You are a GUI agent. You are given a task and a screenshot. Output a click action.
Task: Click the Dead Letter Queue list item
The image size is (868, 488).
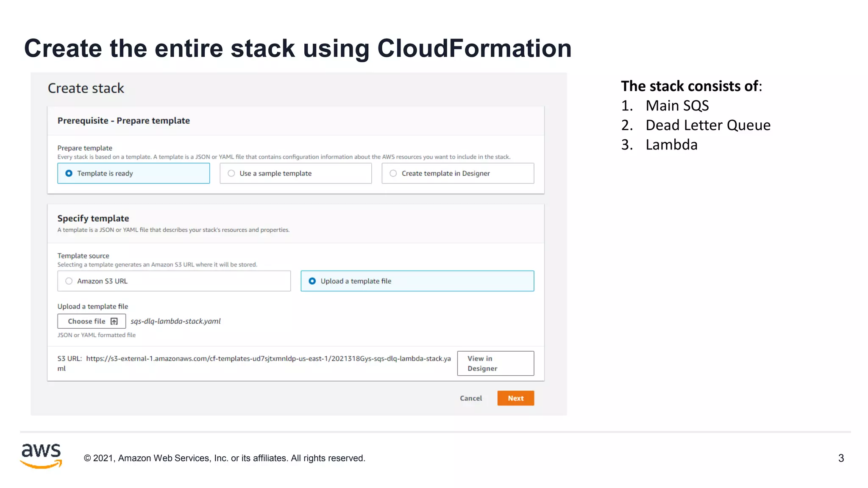click(x=708, y=125)
